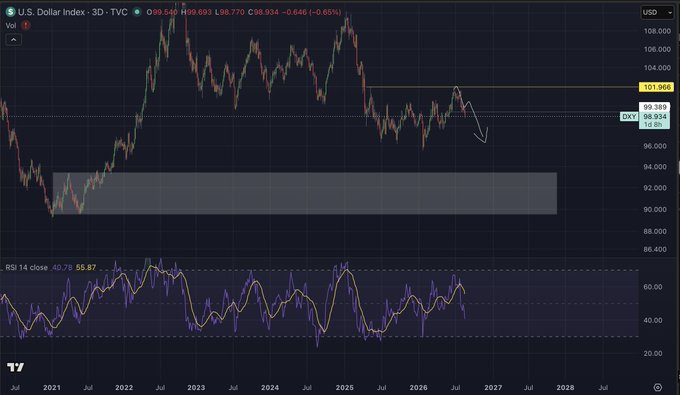Image resolution: width=680 pixels, height=395 pixels.
Task: Click the 104.000 price axis value
Action: 657,68
